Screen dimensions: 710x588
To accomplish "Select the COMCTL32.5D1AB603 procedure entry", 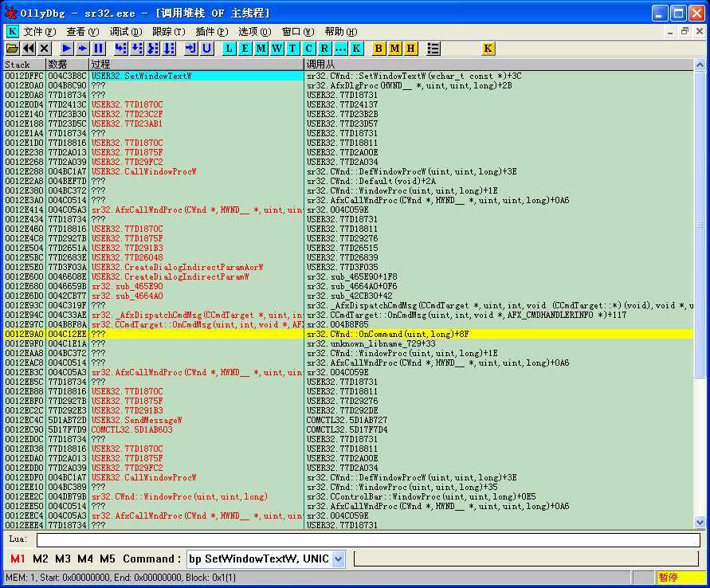I will click(131, 429).
